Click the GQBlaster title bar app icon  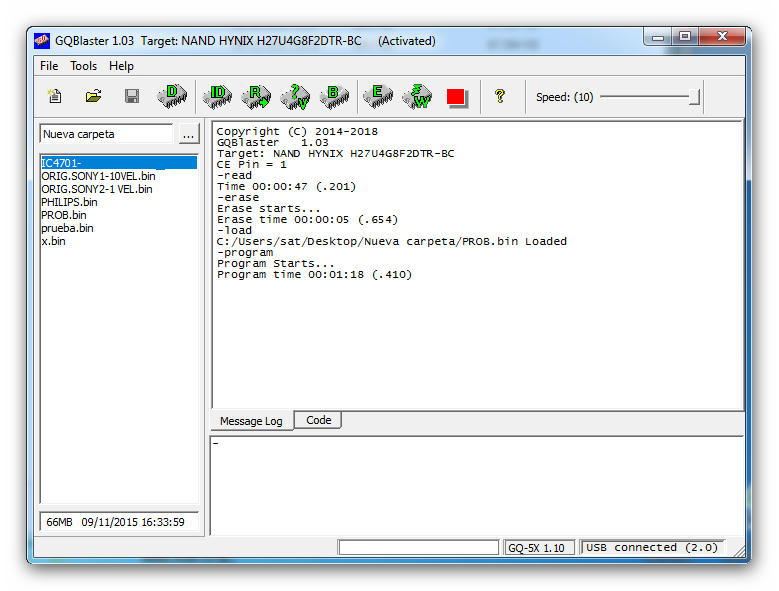coord(42,41)
